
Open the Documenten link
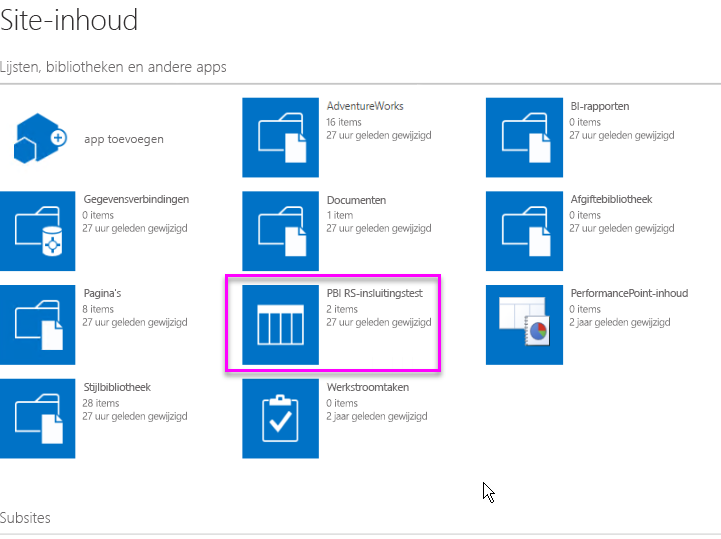point(356,200)
